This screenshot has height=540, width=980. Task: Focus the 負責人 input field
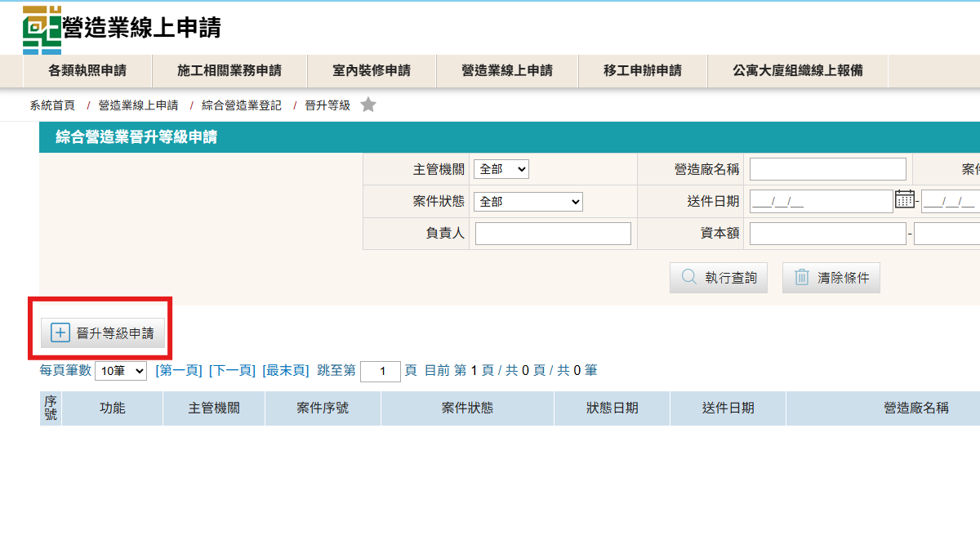(553, 234)
